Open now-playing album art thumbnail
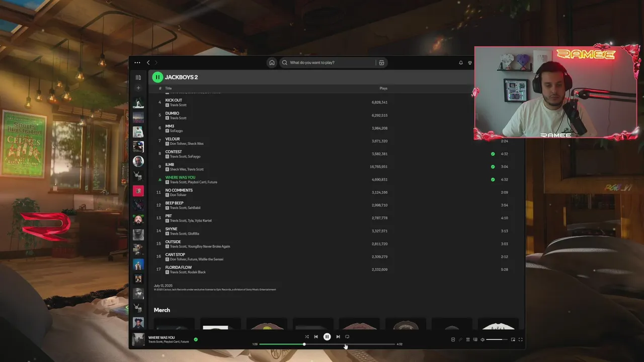This screenshot has width=644, height=362. [138, 339]
